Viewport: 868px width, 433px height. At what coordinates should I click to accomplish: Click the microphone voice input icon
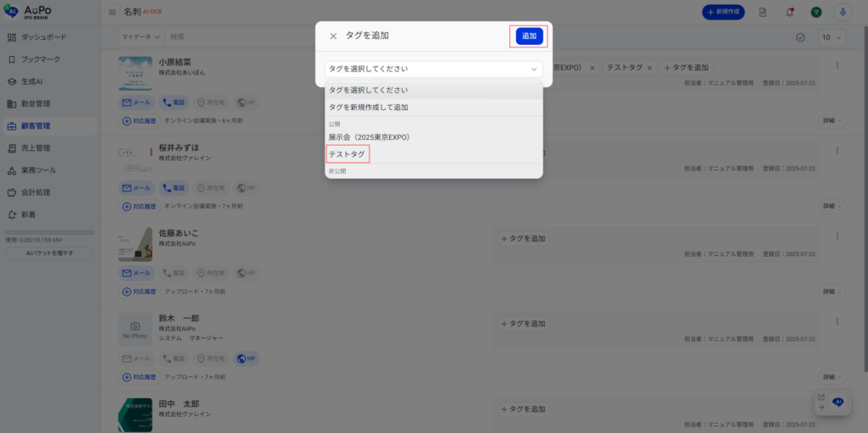(843, 13)
